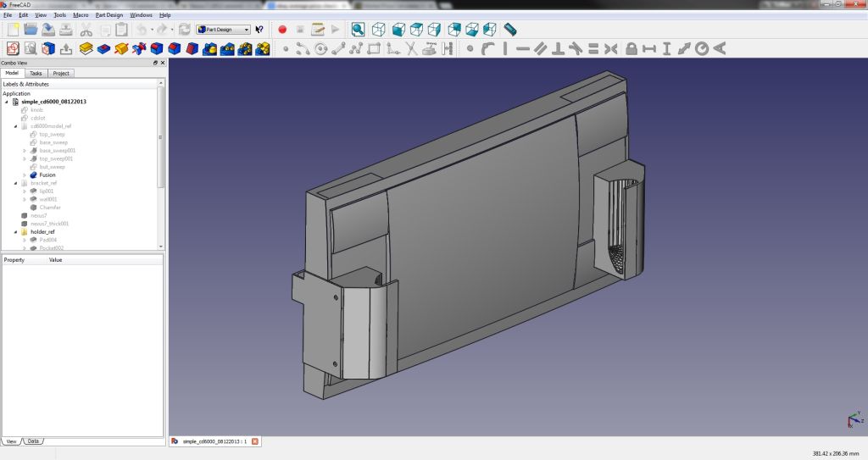The width and height of the screenshot is (868, 460).
Task: Click the measure distance ruler icon
Action: (x=509, y=30)
